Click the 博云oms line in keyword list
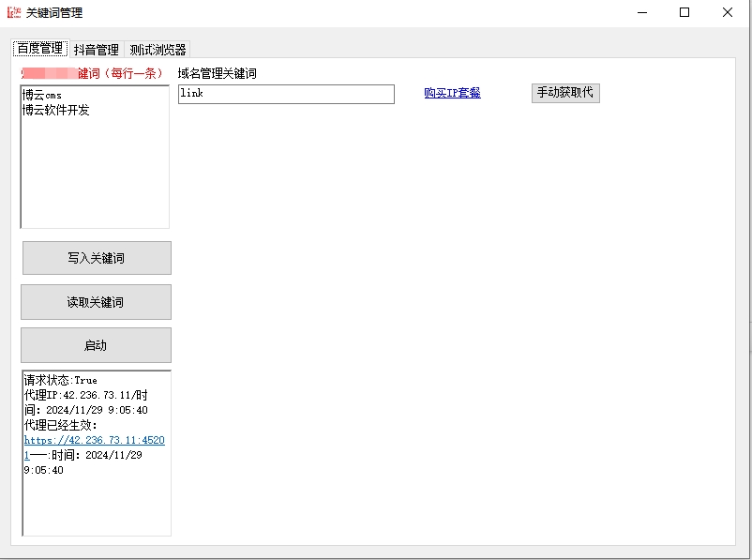This screenshot has height=560, width=752. coord(42,95)
